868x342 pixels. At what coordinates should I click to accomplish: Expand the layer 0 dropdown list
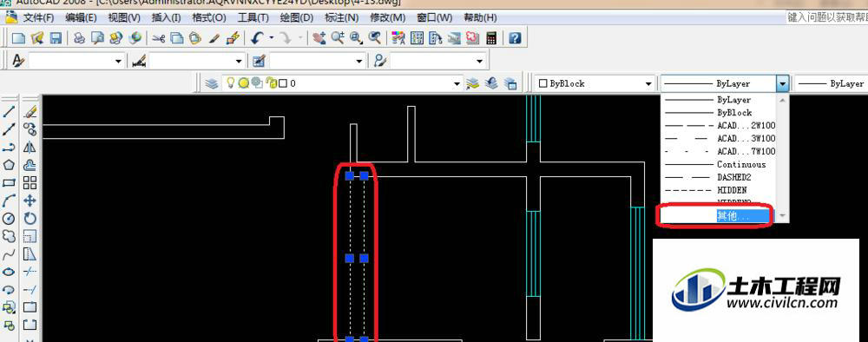[x=457, y=84]
